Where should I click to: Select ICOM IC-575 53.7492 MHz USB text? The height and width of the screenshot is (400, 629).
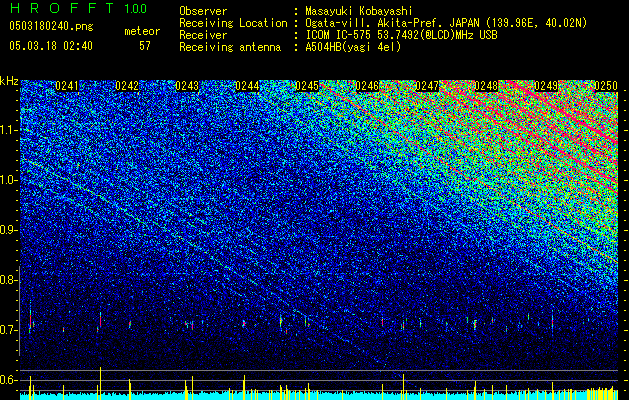click(401, 35)
